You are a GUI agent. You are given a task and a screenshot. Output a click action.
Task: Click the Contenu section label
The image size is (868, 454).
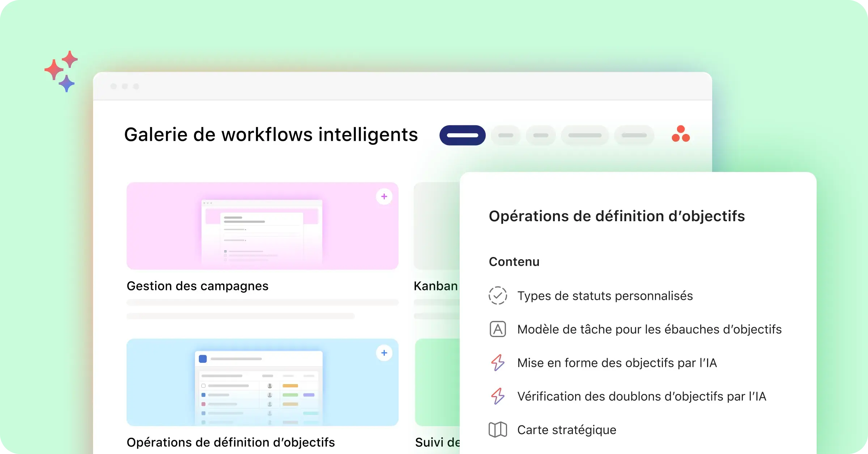(x=514, y=262)
